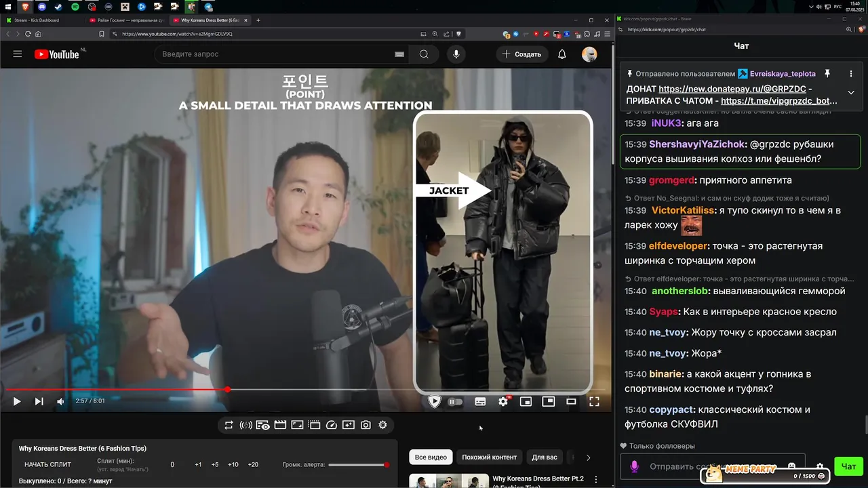This screenshot has height=488, width=868.
Task: Click the YouTube search magnifier button
Action: click(424, 54)
